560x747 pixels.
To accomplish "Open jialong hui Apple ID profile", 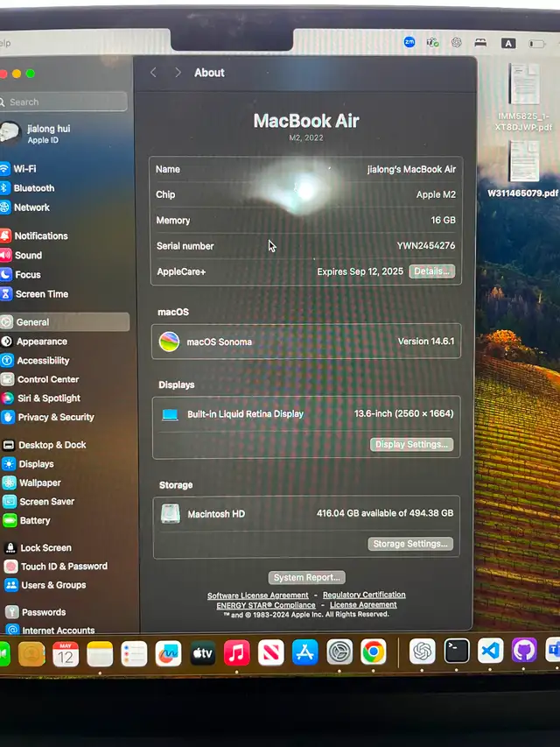I will (36, 133).
